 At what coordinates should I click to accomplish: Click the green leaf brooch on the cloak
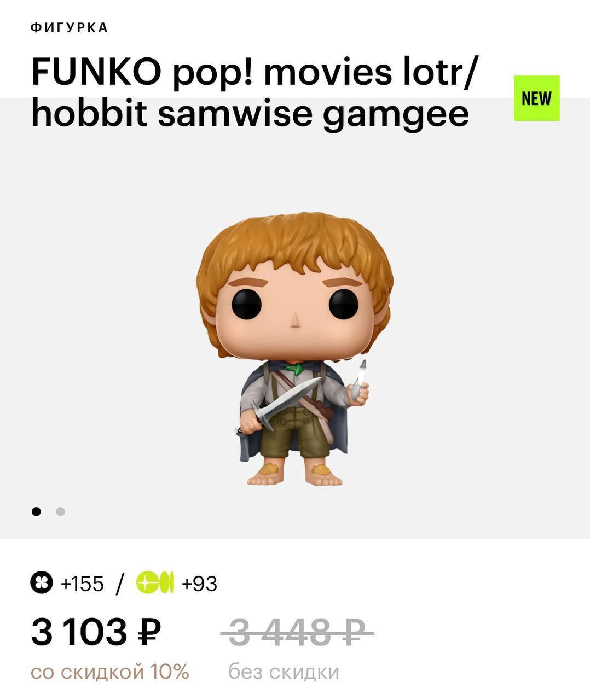tap(294, 368)
